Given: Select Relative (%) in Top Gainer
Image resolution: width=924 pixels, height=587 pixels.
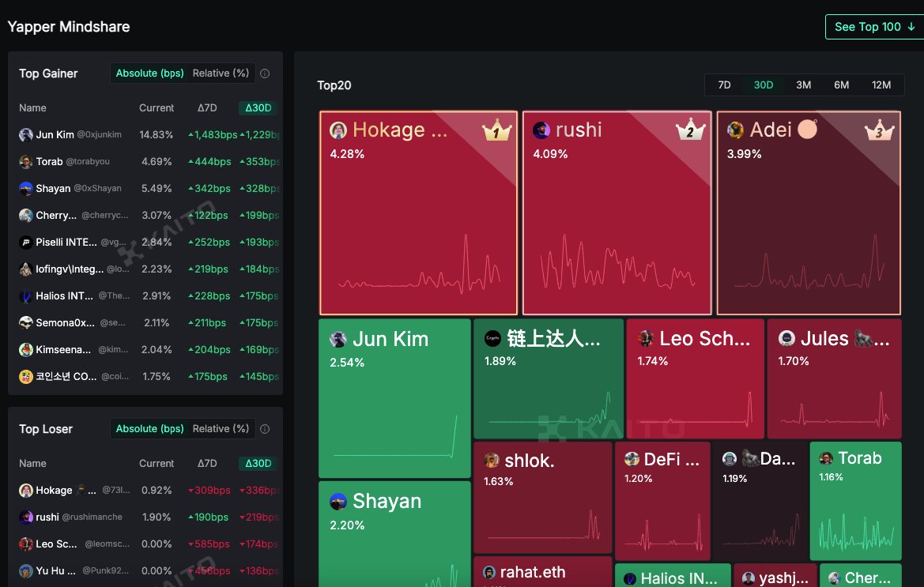Looking at the screenshot, I should [x=221, y=73].
